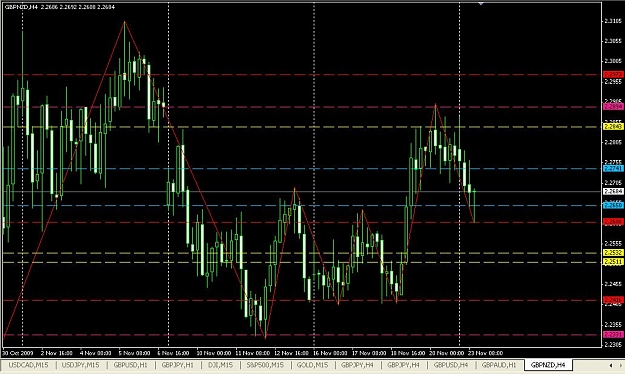625x374 pixels.
Task: Click the yellow 2.2511 price label
Action: (x=613, y=262)
